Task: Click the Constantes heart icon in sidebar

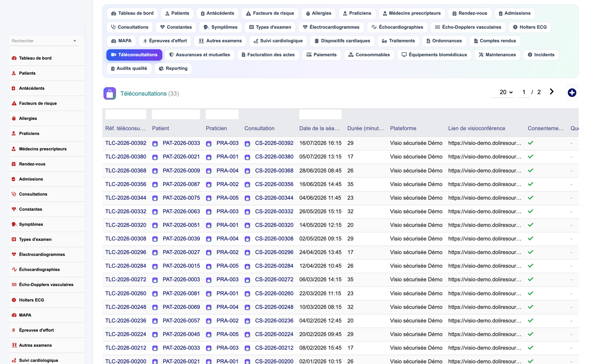Action: (x=14, y=209)
